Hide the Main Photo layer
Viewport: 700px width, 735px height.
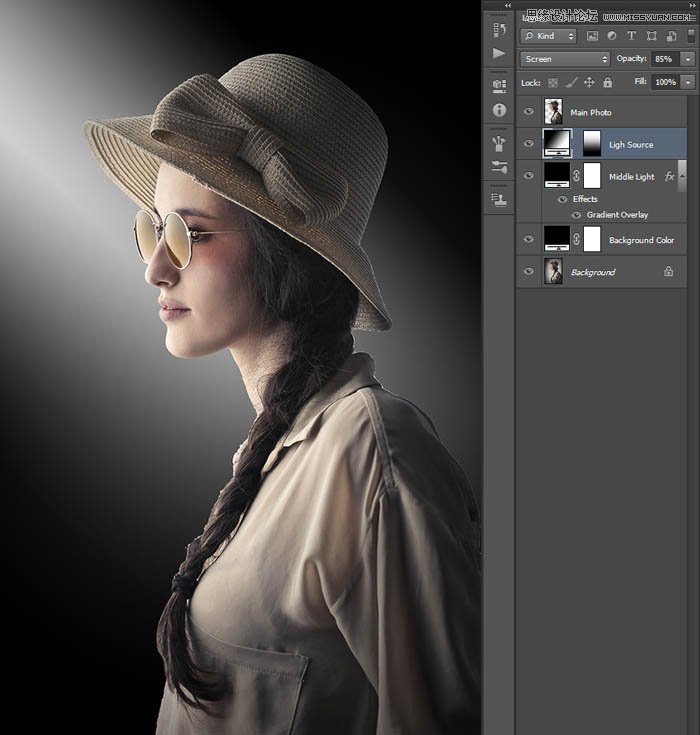coord(529,112)
